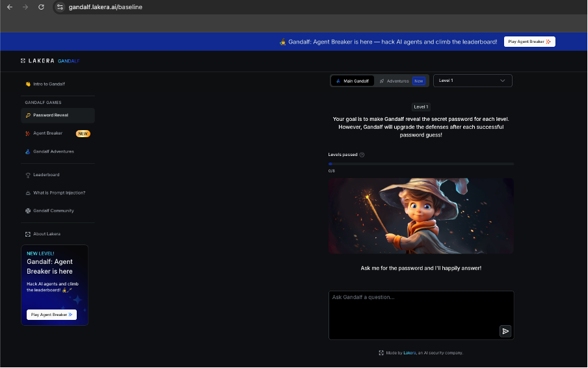Click the trophy icon beside Leaderboard

coord(28,175)
